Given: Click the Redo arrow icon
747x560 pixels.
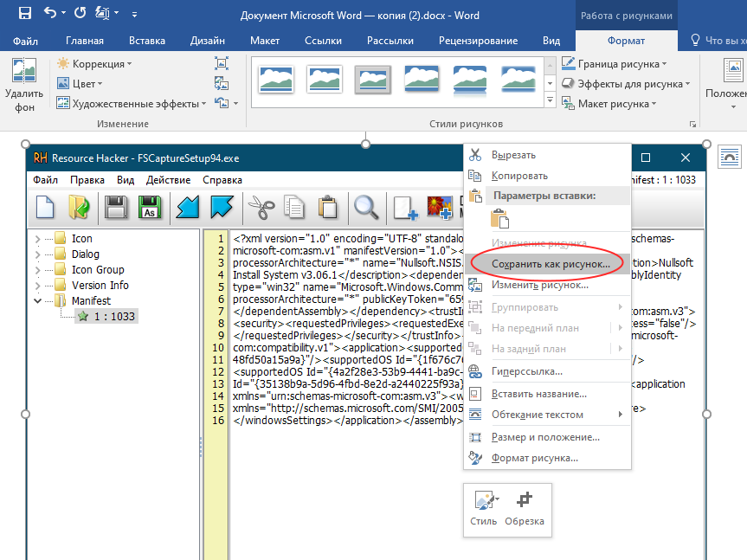Looking at the screenshot, I should [x=80, y=13].
